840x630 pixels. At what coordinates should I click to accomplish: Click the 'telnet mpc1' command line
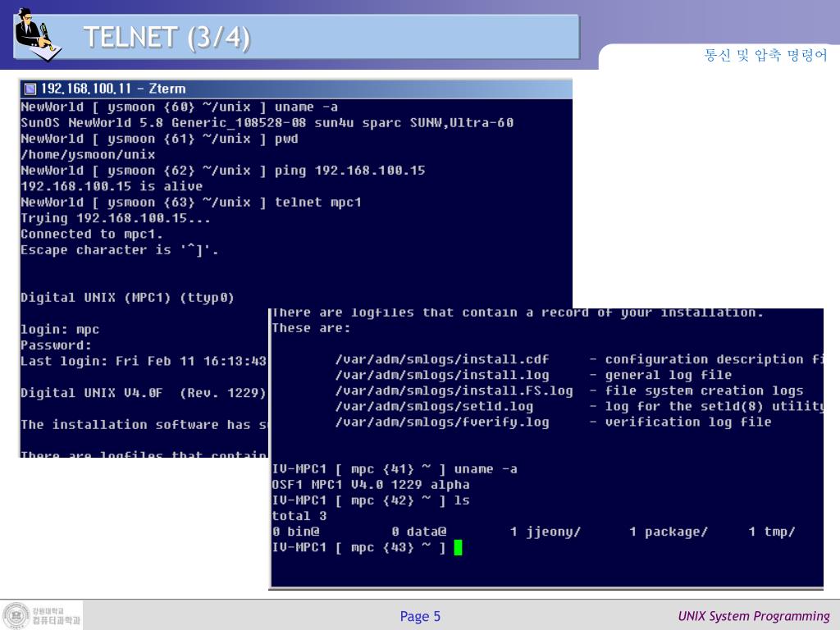[x=190, y=203]
